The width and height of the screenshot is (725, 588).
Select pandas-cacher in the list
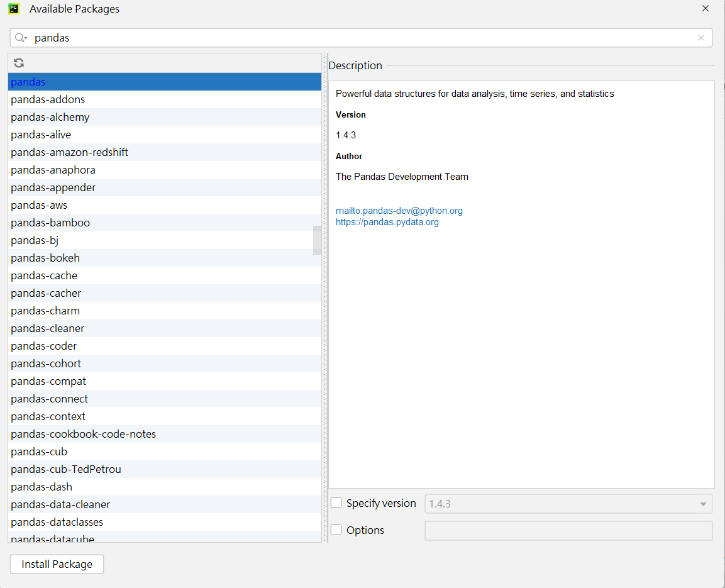(165, 292)
